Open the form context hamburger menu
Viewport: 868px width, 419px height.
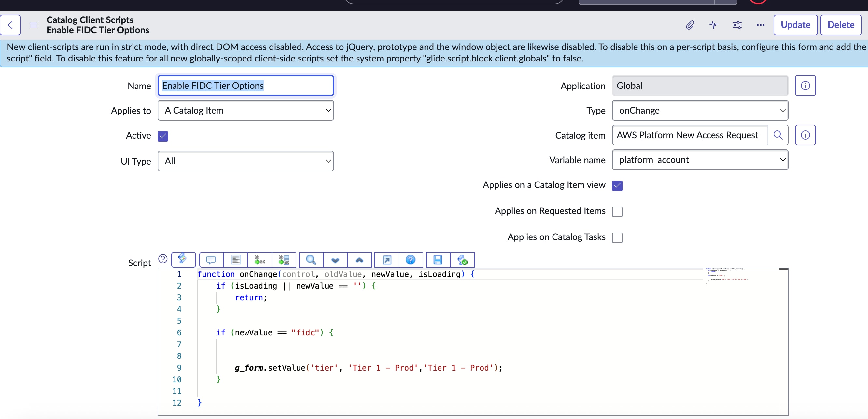coord(33,25)
